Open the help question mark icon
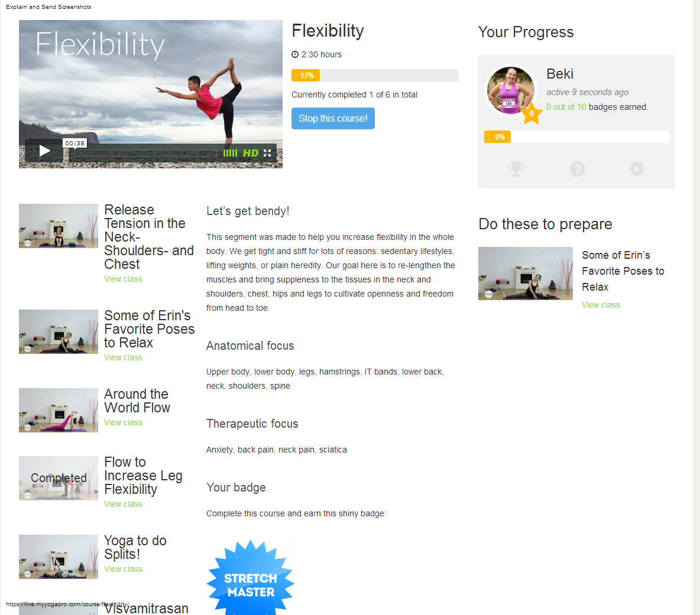The width and height of the screenshot is (700, 615). tap(577, 169)
